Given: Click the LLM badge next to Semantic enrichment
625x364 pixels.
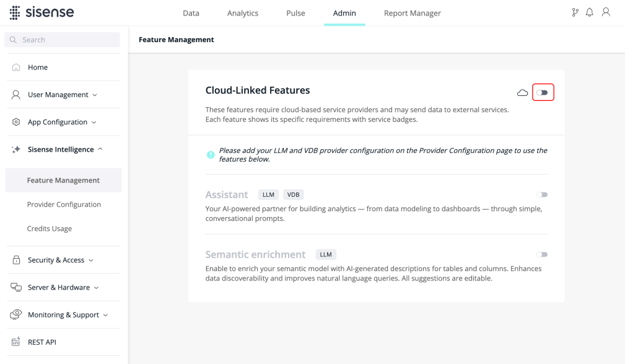Looking at the screenshot, I should point(326,254).
